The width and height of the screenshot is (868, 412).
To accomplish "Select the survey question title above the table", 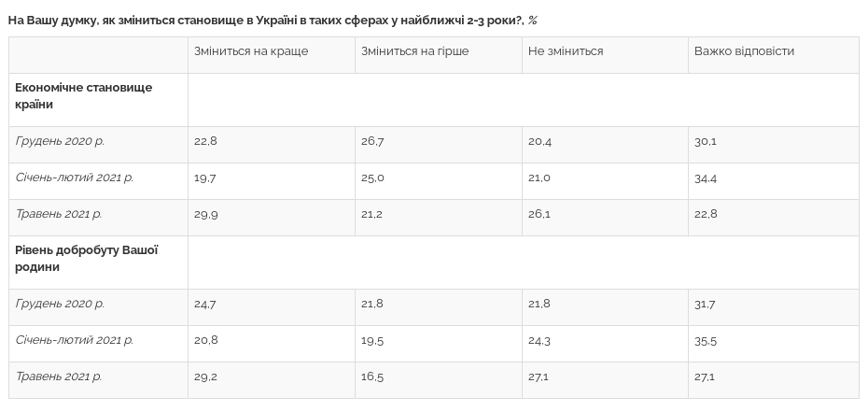I will click(270, 20).
